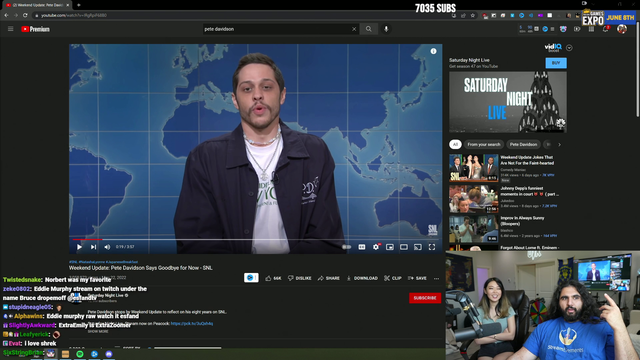Switch to theater mode
640x360 pixels.
click(404, 247)
